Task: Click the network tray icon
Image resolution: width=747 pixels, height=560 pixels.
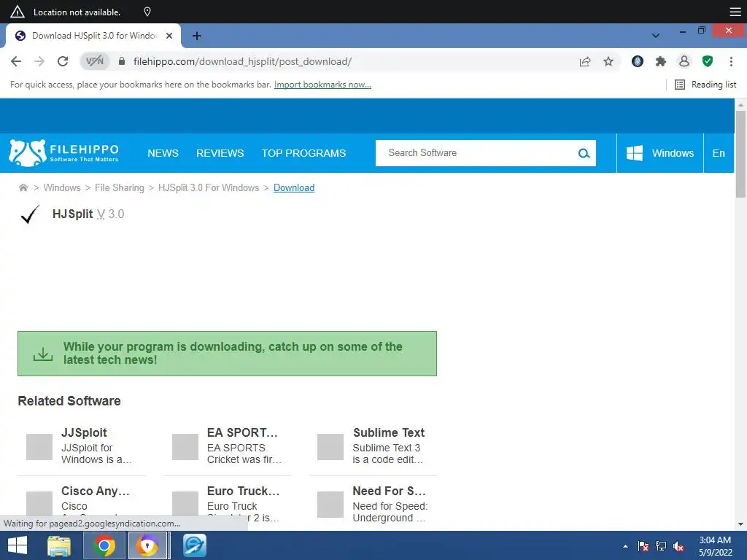Action: (x=661, y=546)
